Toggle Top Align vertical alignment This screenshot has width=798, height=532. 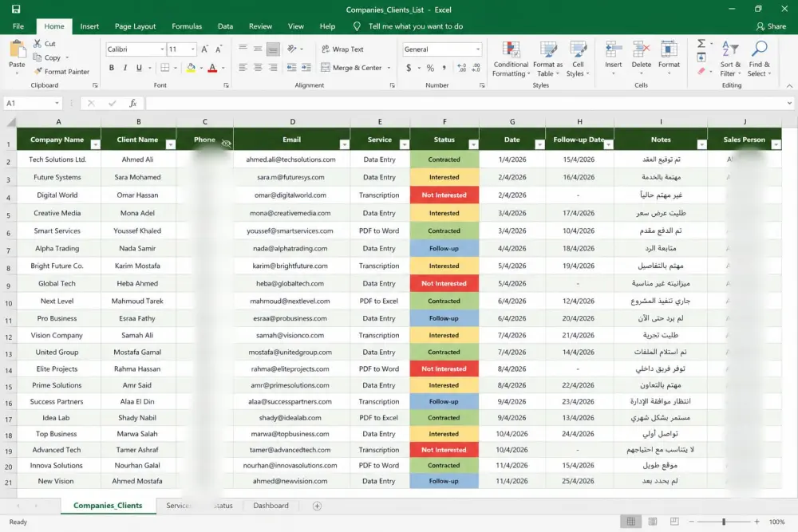pyautogui.click(x=243, y=49)
